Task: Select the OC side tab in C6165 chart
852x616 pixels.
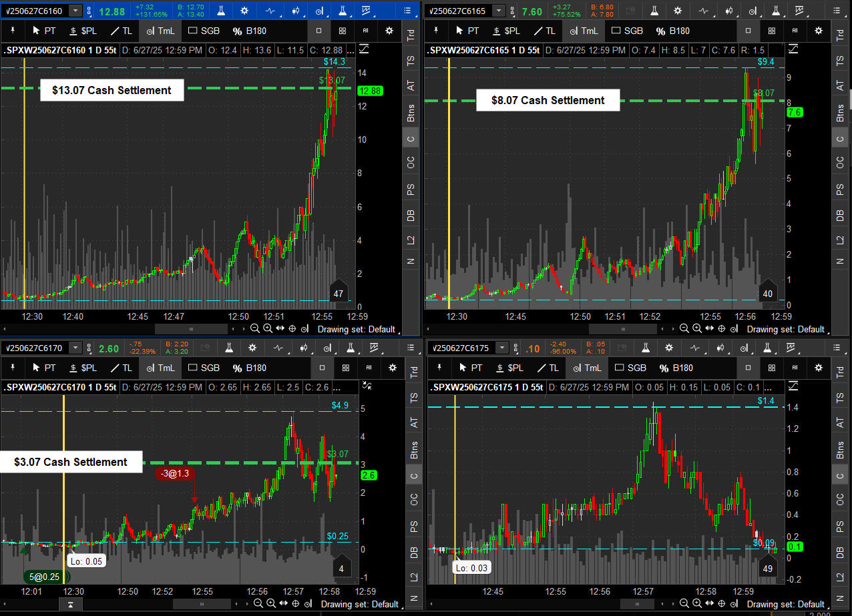Action: click(841, 162)
